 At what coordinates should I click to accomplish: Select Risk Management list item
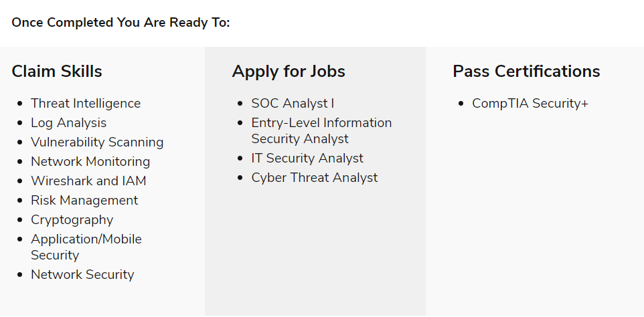(x=84, y=200)
